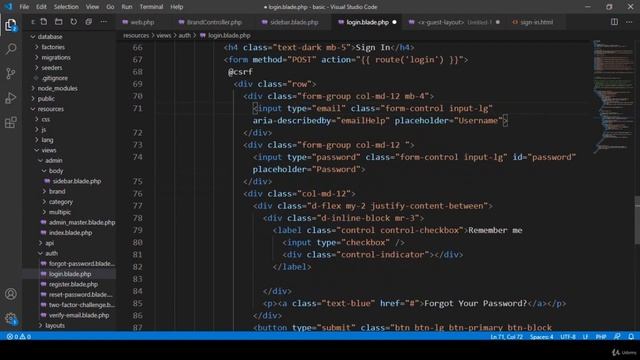This screenshot has height=360, width=640.
Task: Open the Search view icon
Action: [x=11, y=49]
